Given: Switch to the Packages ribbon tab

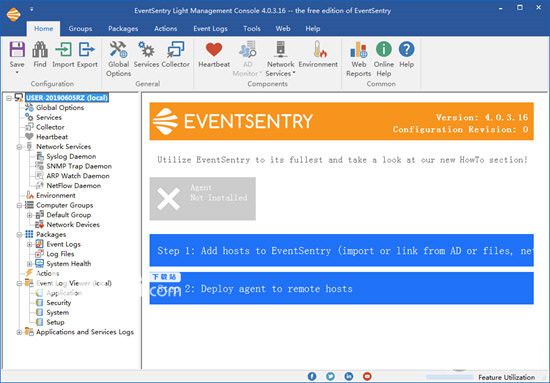Looking at the screenshot, I should tap(123, 29).
